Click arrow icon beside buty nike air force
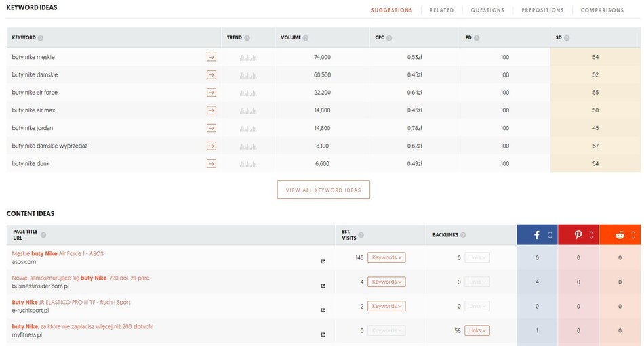Image resolution: width=644 pixels, height=346 pixels. click(x=212, y=92)
